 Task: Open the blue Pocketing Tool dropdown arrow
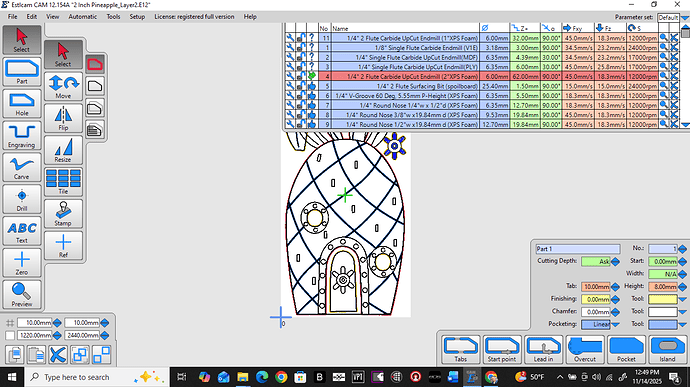click(683, 324)
